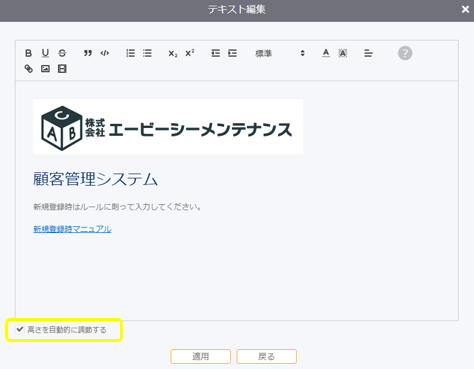Screen dimensions: 474x369
Task: Close the テキスト編集 dialog
Action: [465, 9]
